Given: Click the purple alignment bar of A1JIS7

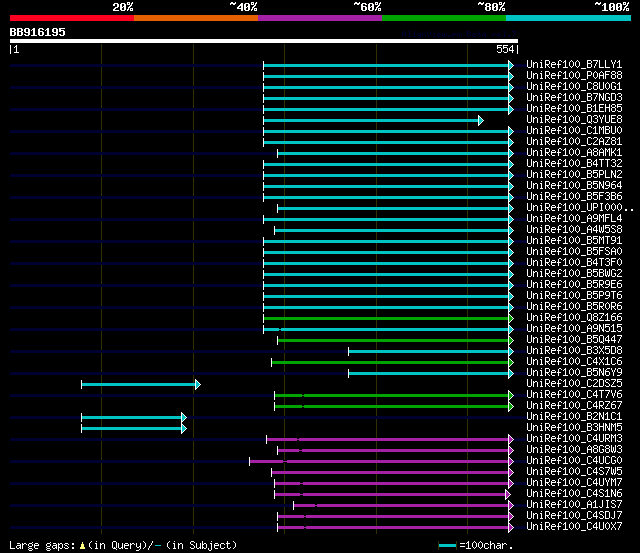Looking at the screenshot, I should point(403,506).
